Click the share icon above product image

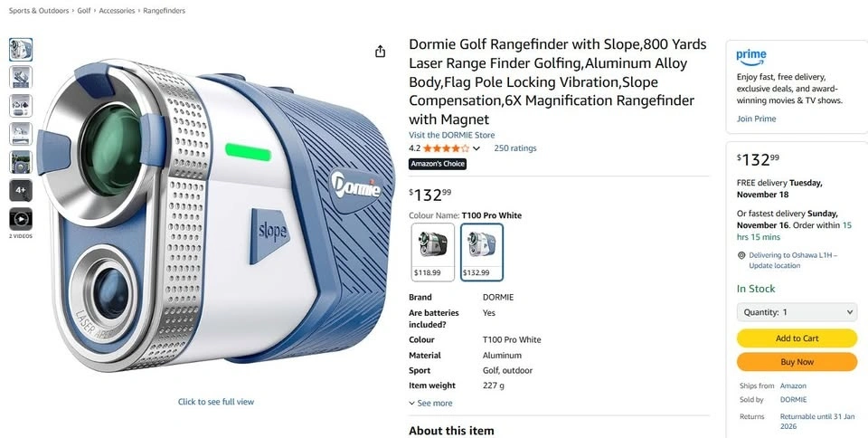tap(380, 52)
